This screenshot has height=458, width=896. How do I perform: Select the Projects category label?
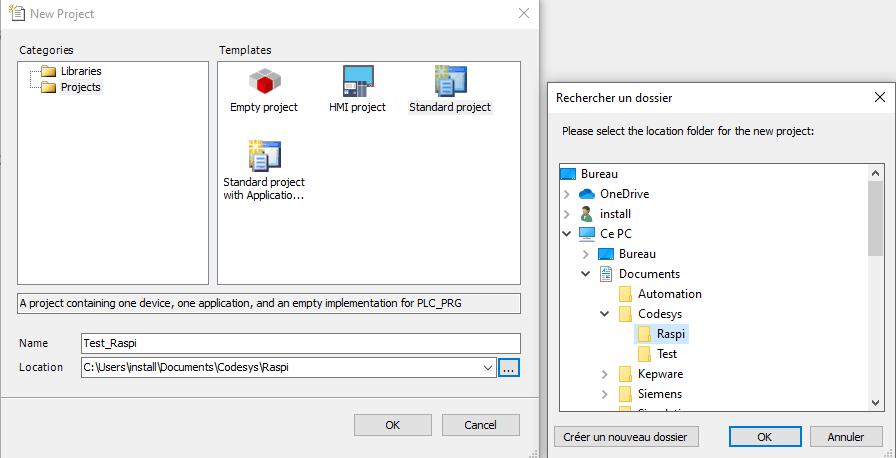pos(81,87)
